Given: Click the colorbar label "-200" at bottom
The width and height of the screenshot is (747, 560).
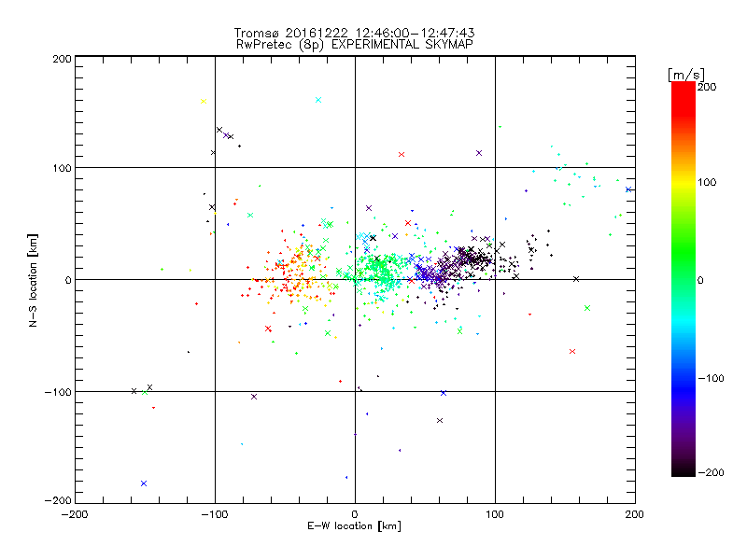Looking at the screenshot, I should coord(711,472).
